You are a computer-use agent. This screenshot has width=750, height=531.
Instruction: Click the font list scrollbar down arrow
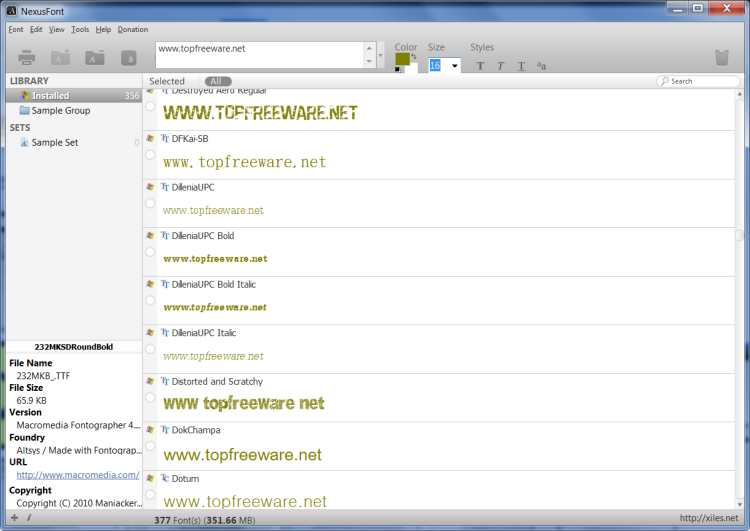pos(739,505)
